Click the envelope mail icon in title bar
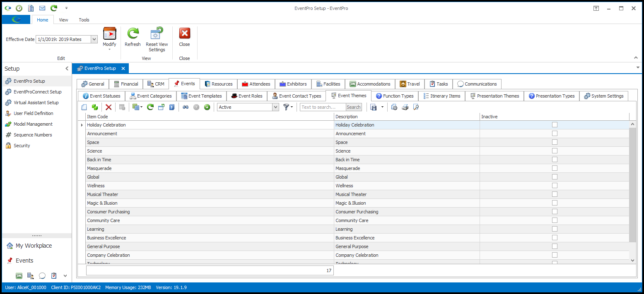 42,8
